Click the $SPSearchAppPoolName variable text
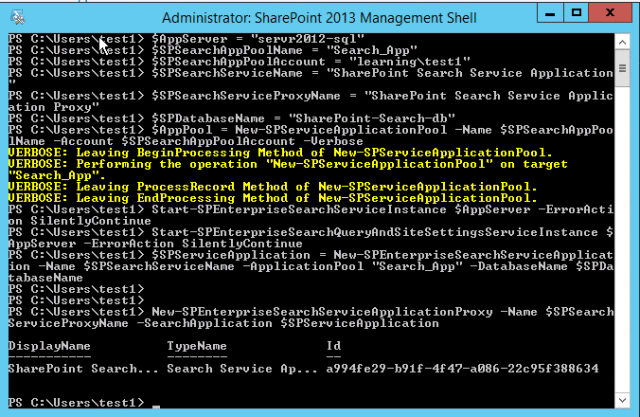 click(227, 51)
